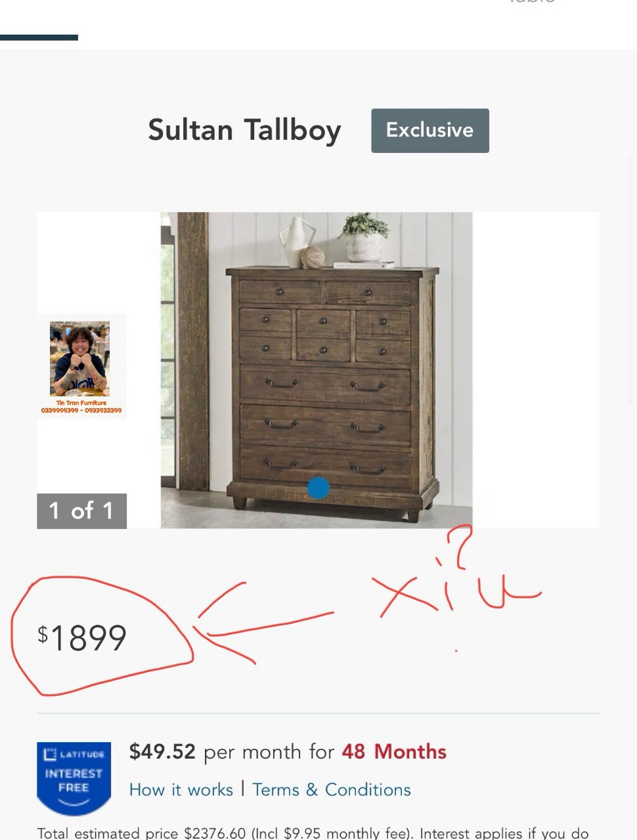The image size is (637, 840).
Task: Select the underlined active tab at top
Action: [39, 37]
